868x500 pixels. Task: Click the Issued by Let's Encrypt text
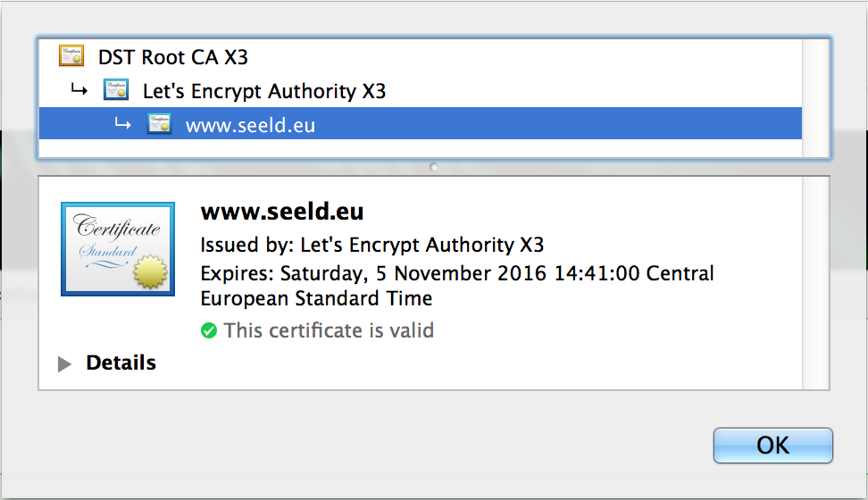coord(371,245)
